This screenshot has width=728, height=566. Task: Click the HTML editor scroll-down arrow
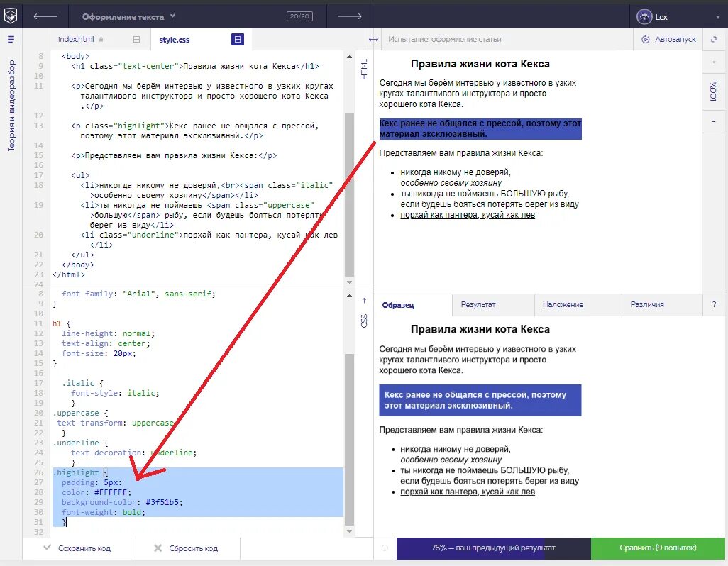(349, 282)
